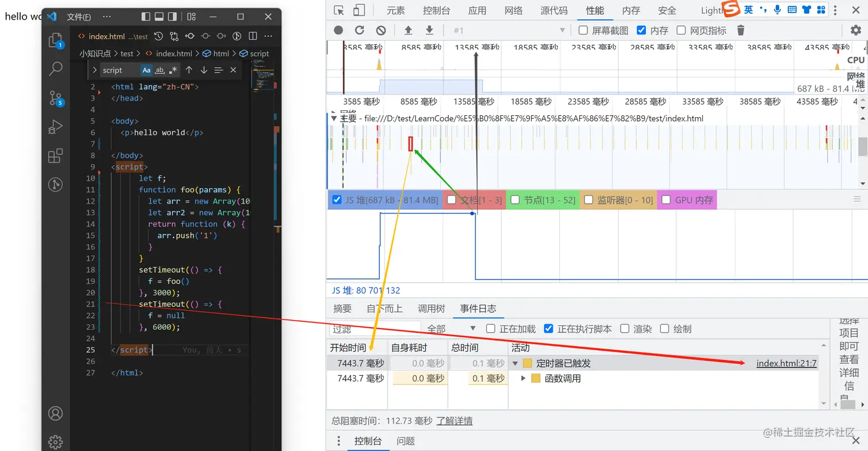Image resolution: width=868 pixels, height=451 pixels.
Task: Open changes compare icon in editor toolbar
Action: [x=174, y=36]
